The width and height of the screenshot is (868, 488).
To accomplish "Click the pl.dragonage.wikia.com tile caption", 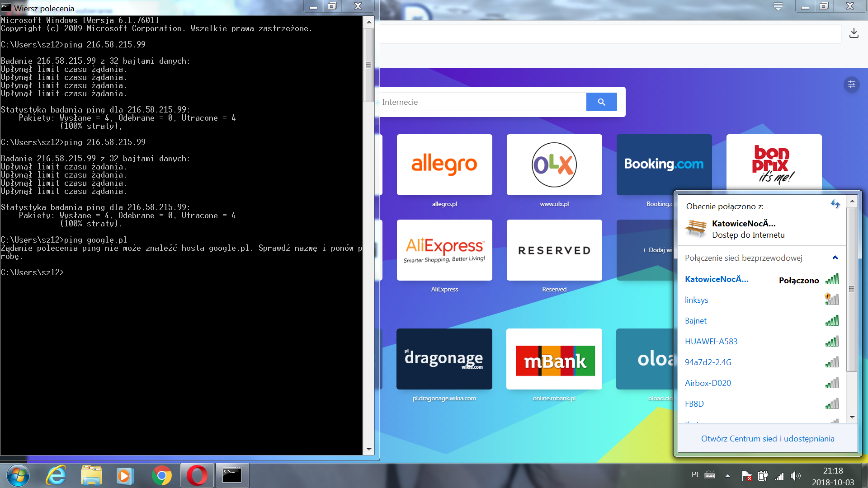I will 444,398.
